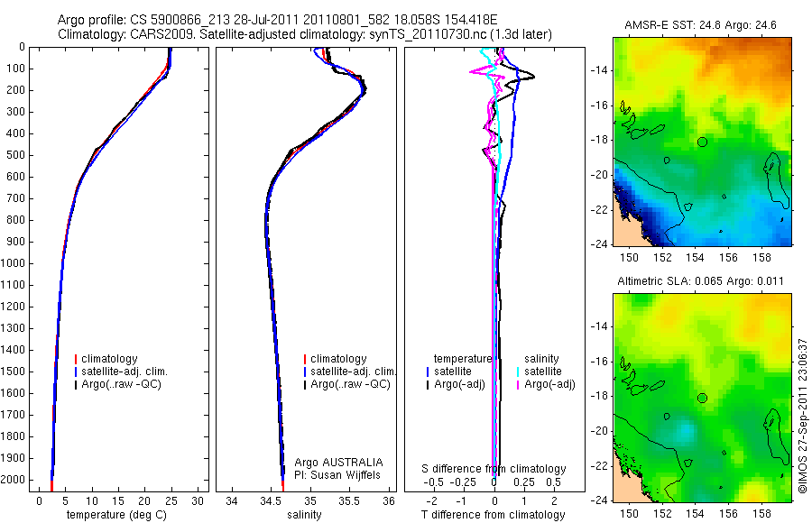Click the Argo profile title text
Screen dimensions: 812x523
coord(278,20)
